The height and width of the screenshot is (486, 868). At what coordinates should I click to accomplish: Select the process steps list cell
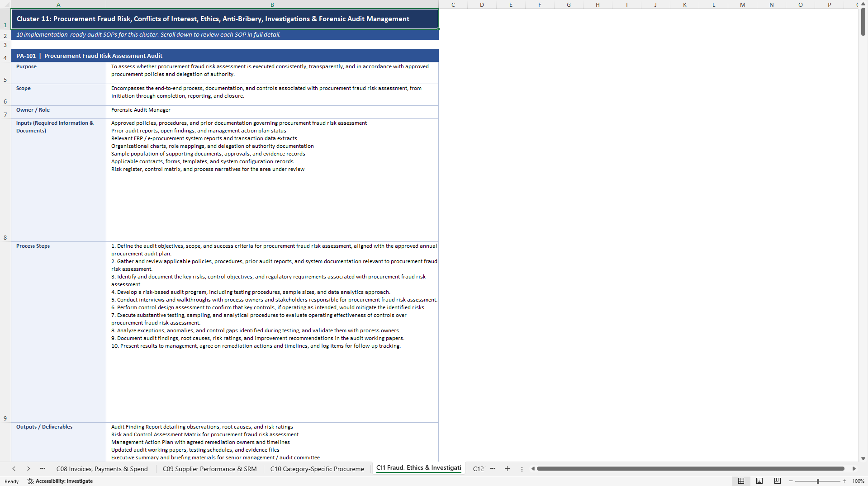click(x=272, y=332)
